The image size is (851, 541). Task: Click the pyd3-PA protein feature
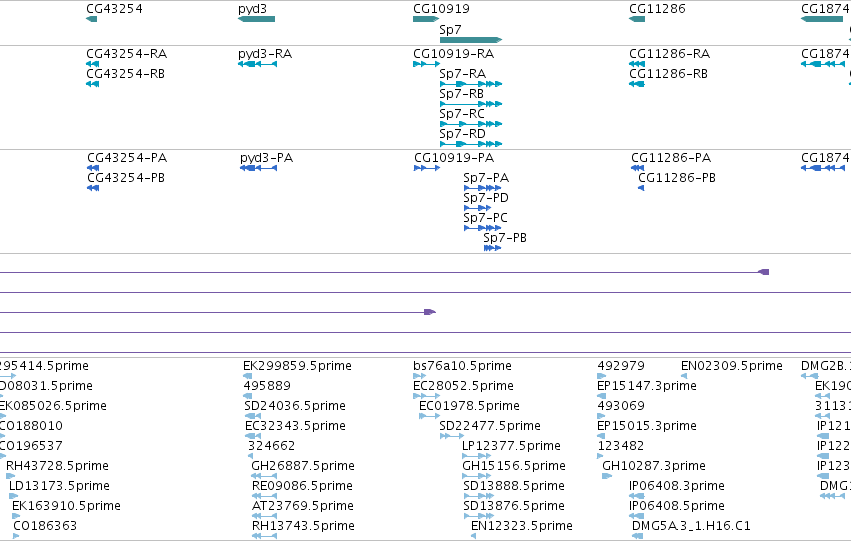click(266, 158)
